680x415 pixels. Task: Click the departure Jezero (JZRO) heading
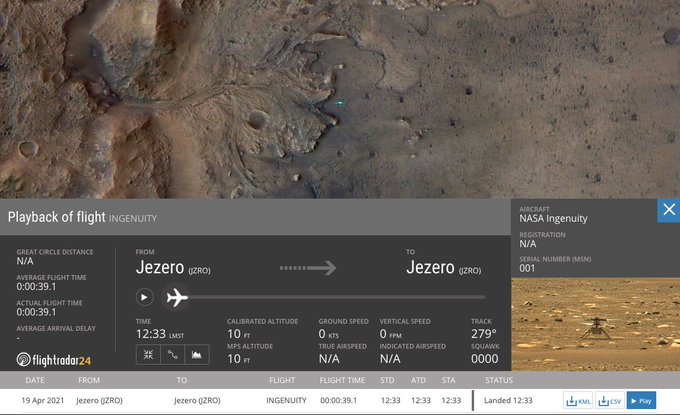coord(173,268)
